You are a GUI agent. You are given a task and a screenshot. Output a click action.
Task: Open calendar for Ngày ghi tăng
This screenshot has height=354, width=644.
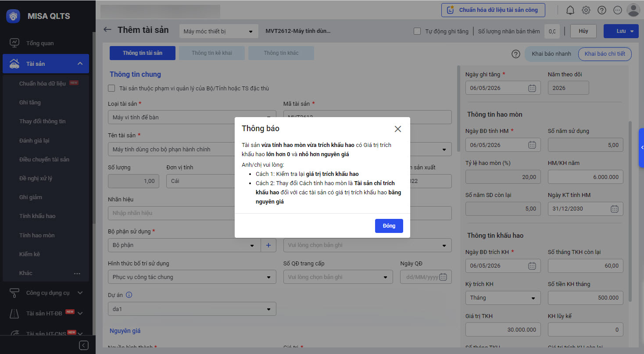(532, 88)
